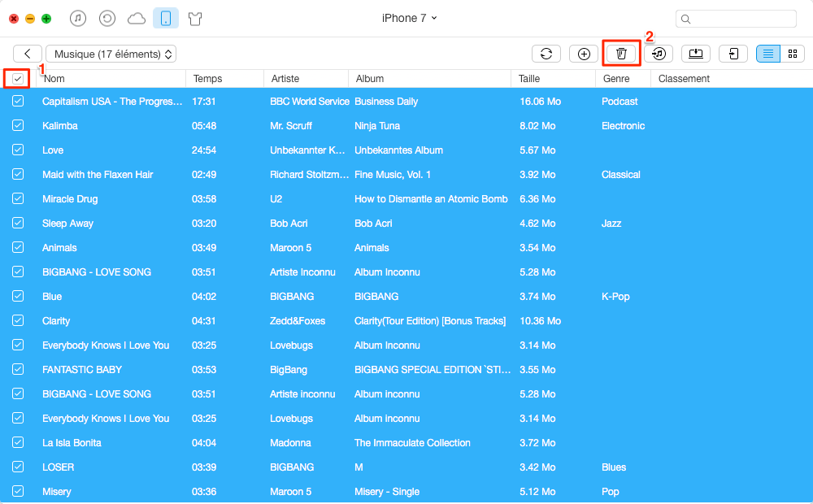This screenshot has width=813, height=504.
Task: Open the skin t-shirt icon
Action: click(195, 20)
